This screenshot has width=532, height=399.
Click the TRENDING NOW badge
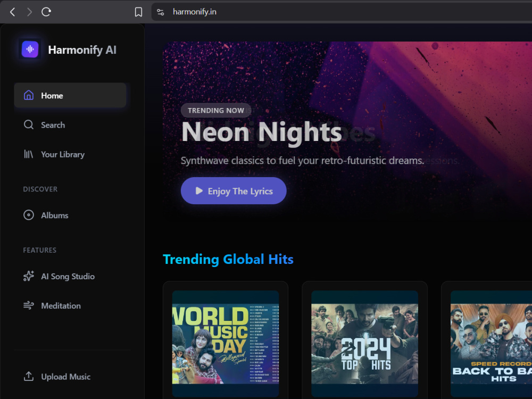[x=216, y=110]
